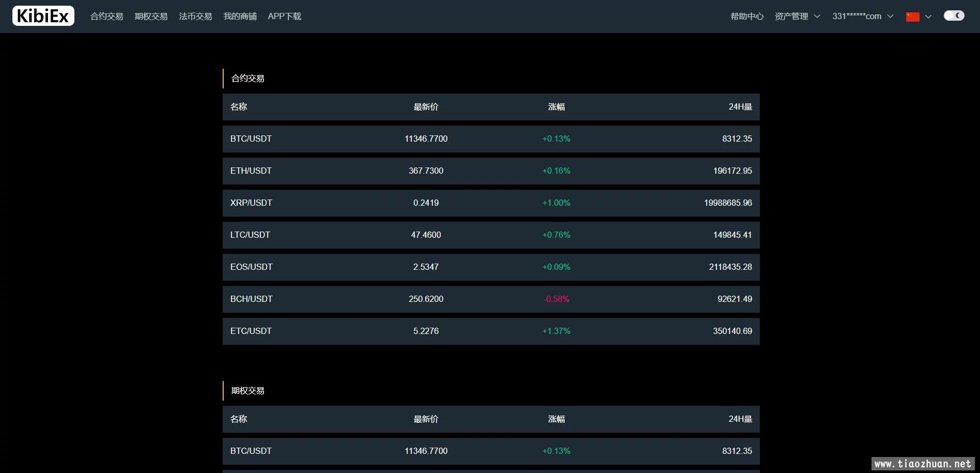Select EOS/USDT contract row
980x473 pixels.
pyautogui.click(x=491, y=267)
